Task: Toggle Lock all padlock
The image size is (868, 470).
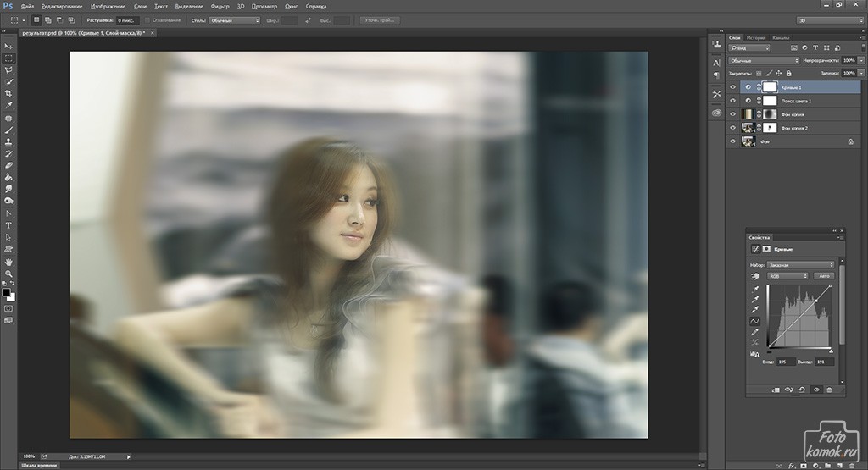Action: 789,73
